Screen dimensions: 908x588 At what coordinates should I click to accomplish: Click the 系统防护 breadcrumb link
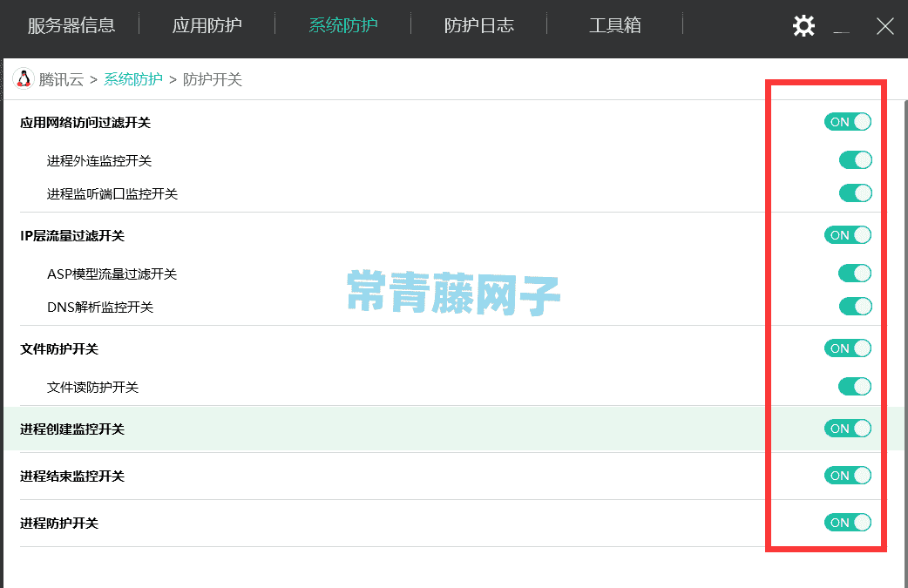133,79
